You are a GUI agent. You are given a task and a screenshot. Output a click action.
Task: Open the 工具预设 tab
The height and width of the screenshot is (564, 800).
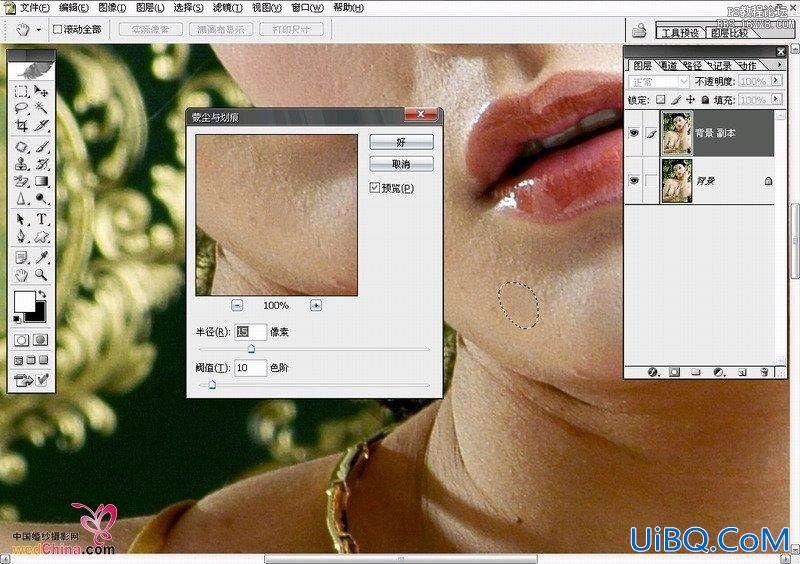pyautogui.click(x=680, y=33)
